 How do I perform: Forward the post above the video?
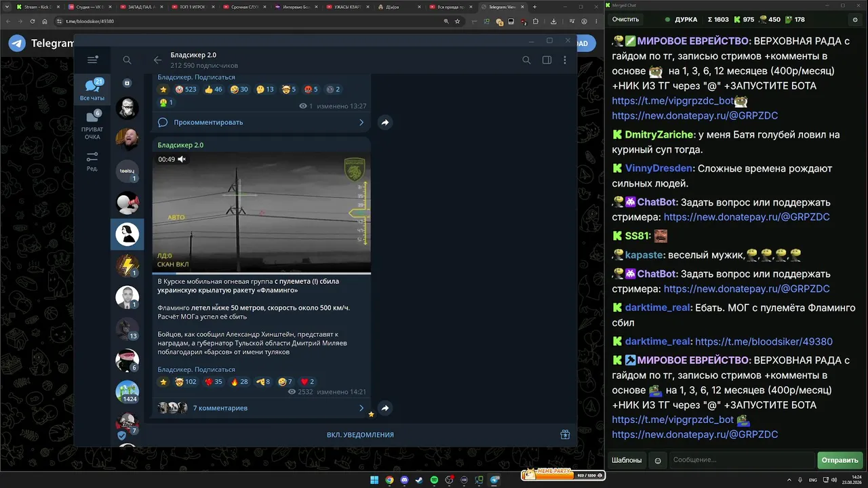tap(384, 123)
